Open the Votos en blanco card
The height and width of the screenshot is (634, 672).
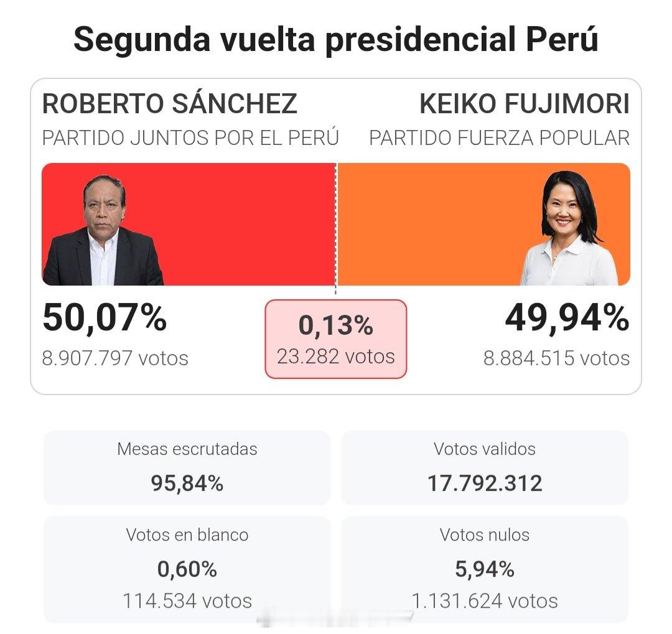[187, 569]
